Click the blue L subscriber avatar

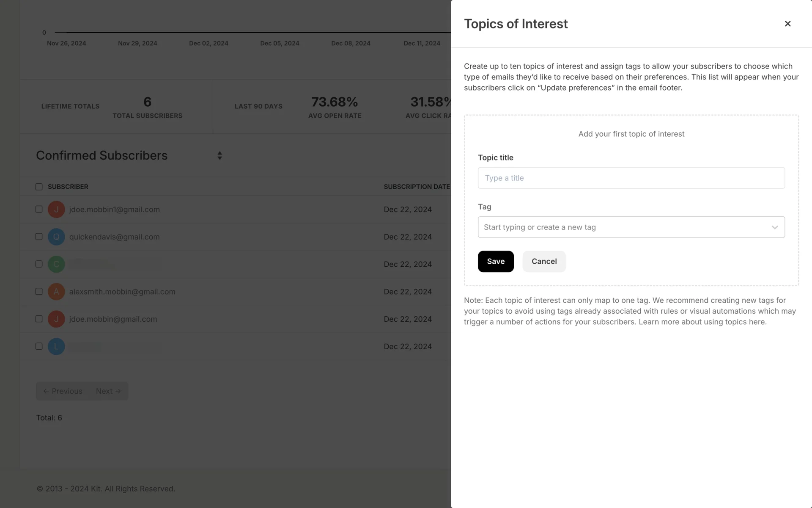pos(56,347)
